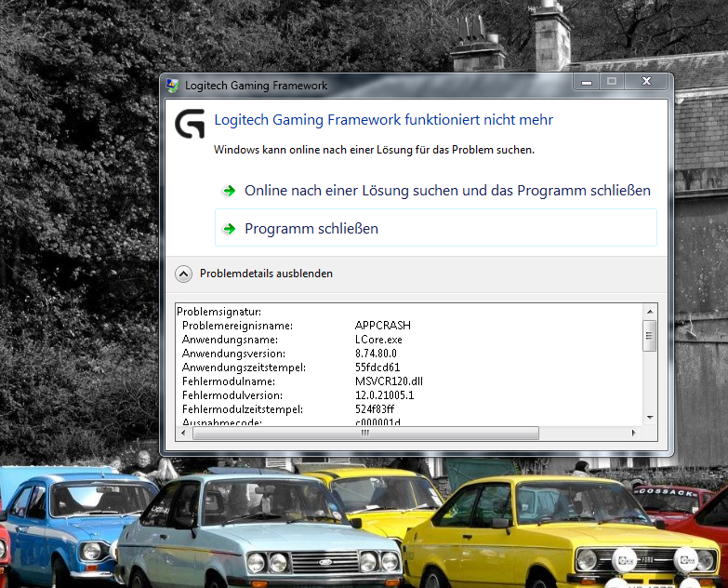728x588 pixels.
Task: Click the vertical scrollbar thumb in details
Action: 650,336
